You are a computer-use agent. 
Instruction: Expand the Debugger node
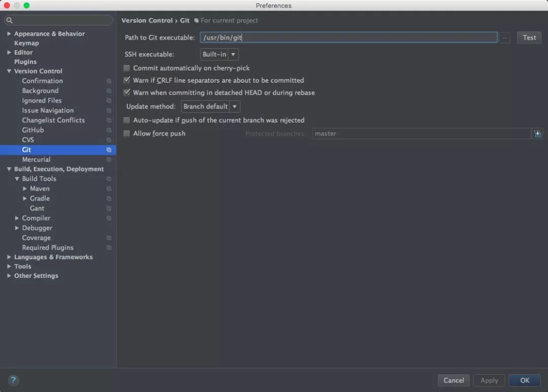17,228
